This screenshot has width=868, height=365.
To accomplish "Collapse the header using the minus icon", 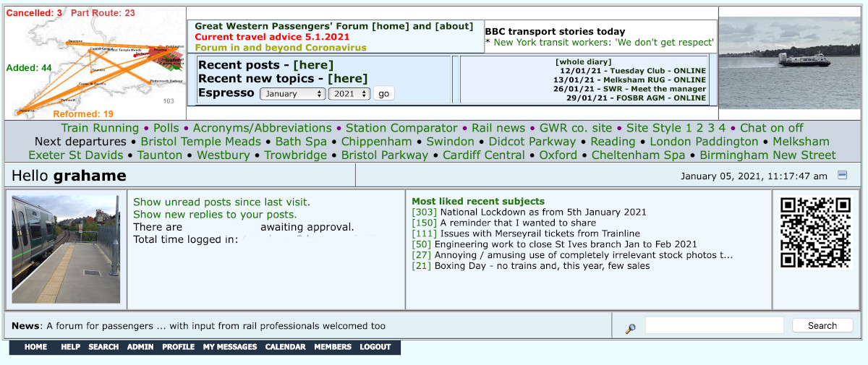I will click(842, 175).
